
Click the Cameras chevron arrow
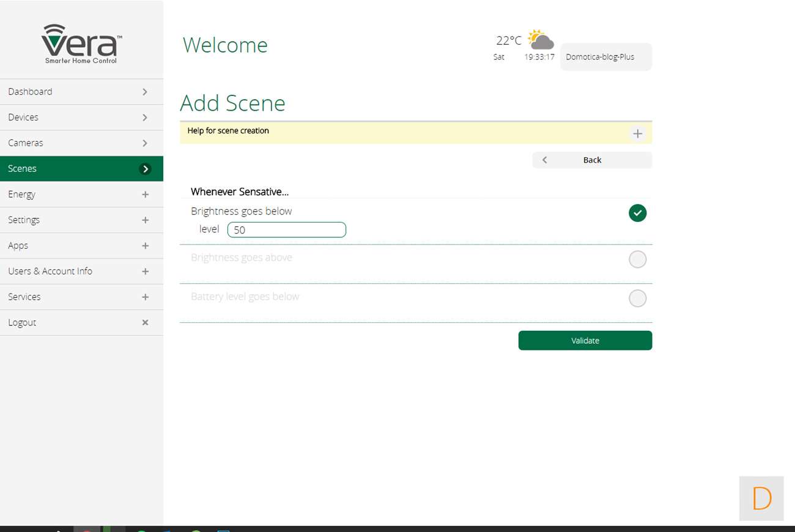click(145, 143)
